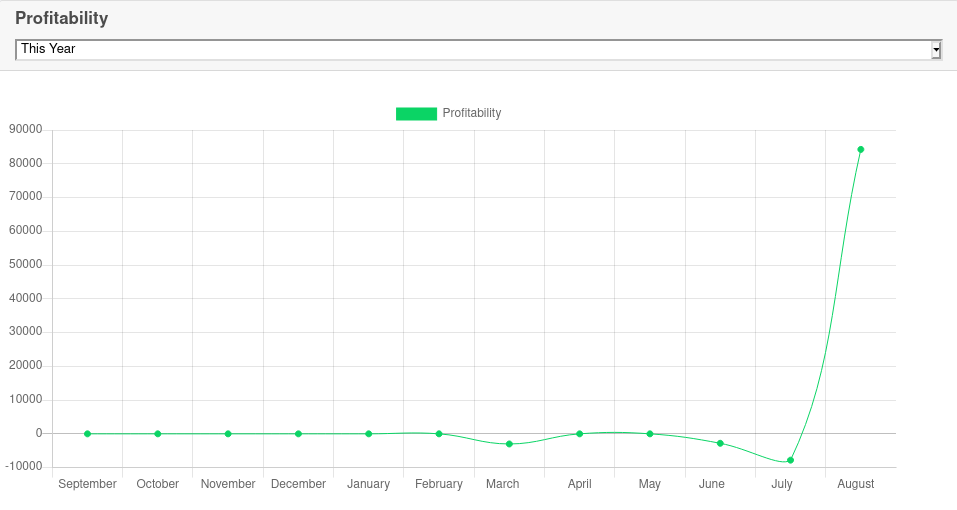The height and width of the screenshot is (510, 957).
Task: Click the October data point
Action: (x=158, y=434)
